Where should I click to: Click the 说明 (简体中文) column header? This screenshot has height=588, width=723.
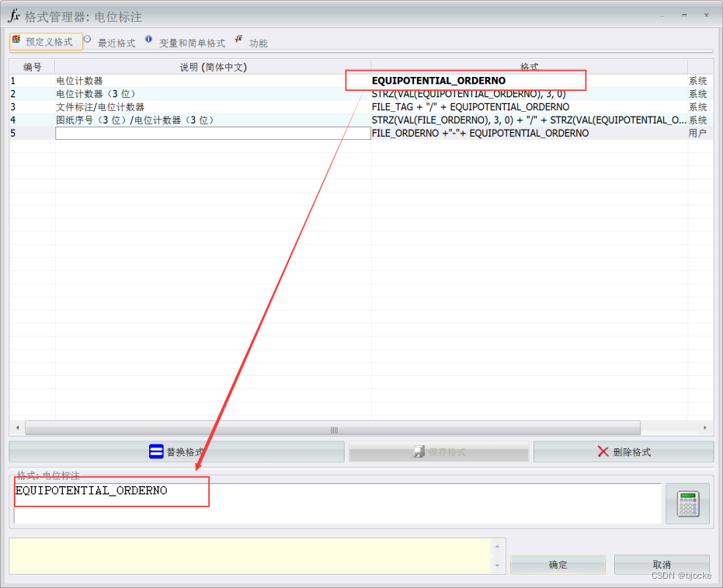(x=213, y=67)
